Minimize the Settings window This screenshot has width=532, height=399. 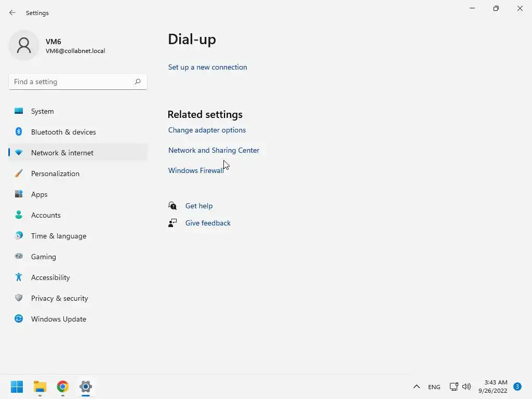pyautogui.click(x=472, y=8)
